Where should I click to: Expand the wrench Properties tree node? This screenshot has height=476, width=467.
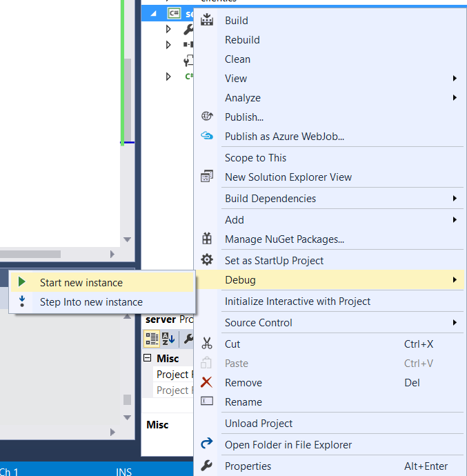tap(168, 29)
